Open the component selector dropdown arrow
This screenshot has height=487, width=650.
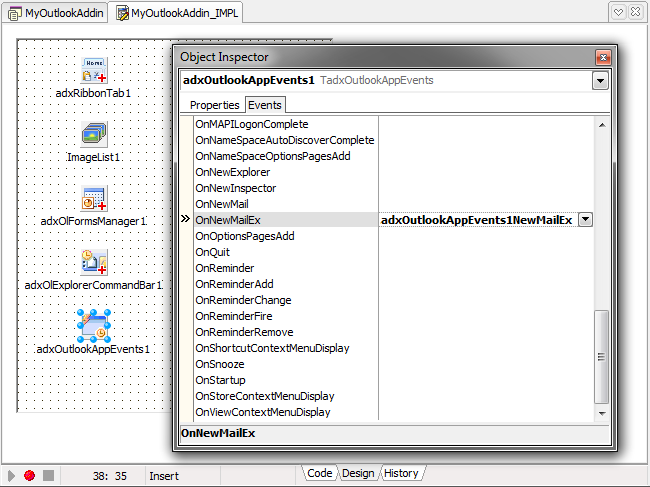(600, 81)
